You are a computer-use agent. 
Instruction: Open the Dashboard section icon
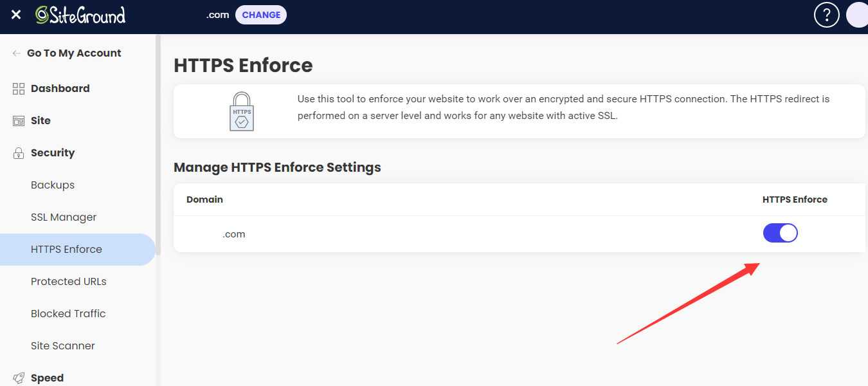(x=17, y=88)
